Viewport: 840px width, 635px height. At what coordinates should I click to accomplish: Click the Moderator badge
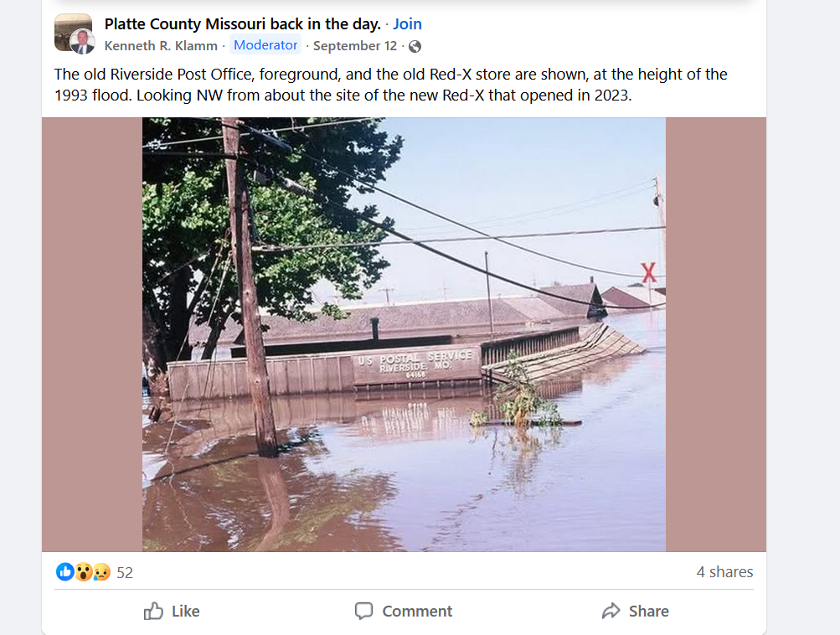pyautogui.click(x=265, y=45)
